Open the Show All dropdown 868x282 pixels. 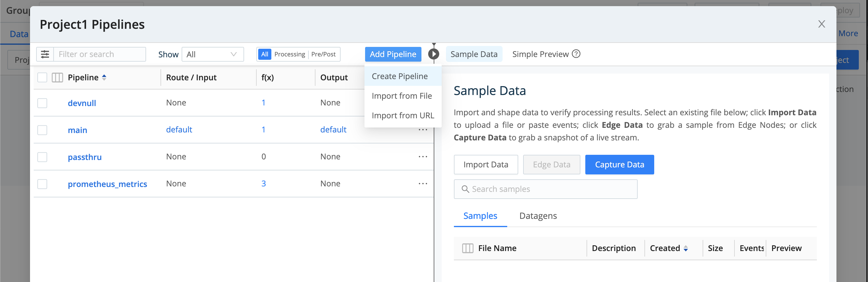tap(212, 54)
